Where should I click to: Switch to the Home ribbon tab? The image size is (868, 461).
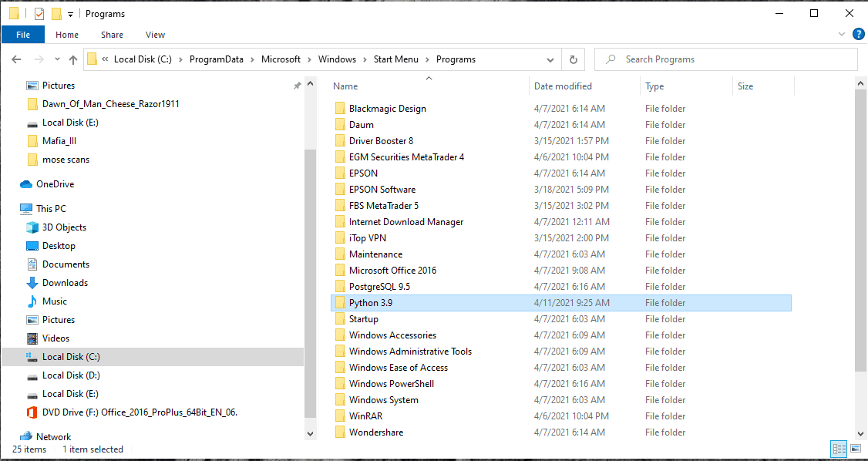tap(67, 35)
